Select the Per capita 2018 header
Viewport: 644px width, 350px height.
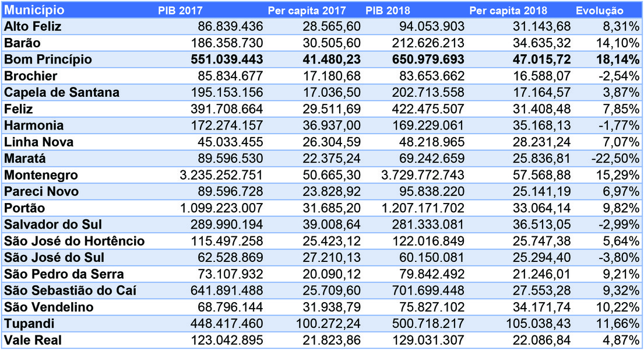coord(508,10)
